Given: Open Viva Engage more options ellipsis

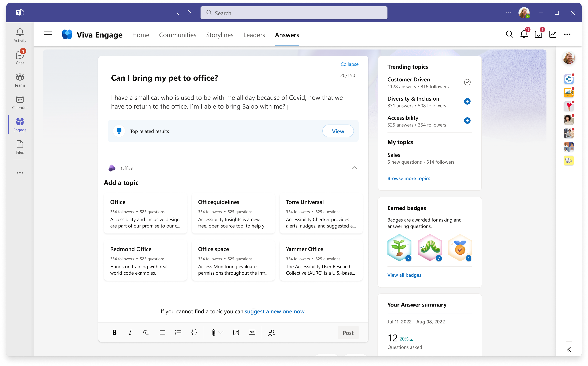Looking at the screenshot, I should (567, 34).
